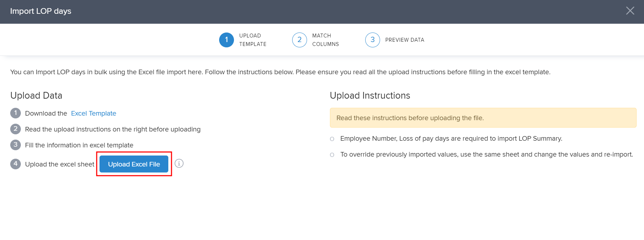Click the Upload Instructions heading
644x240 pixels.
coord(370,95)
